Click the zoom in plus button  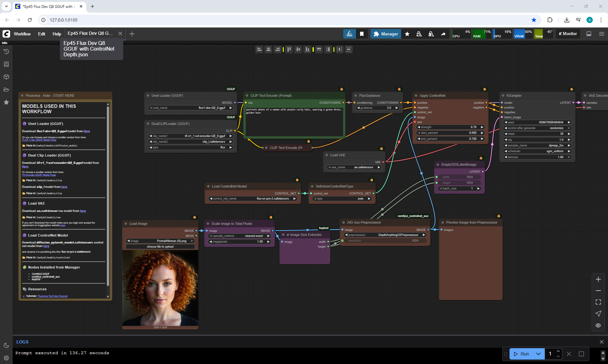pos(598,279)
